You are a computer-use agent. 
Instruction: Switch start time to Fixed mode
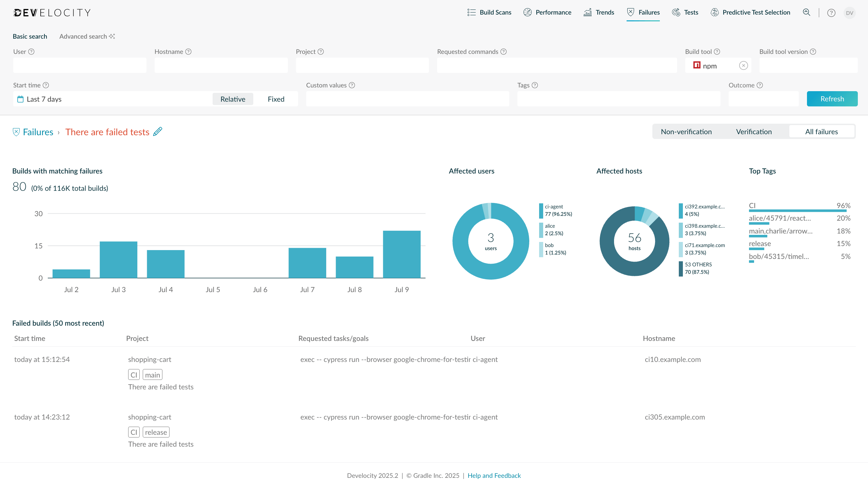[x=276, y=99]
